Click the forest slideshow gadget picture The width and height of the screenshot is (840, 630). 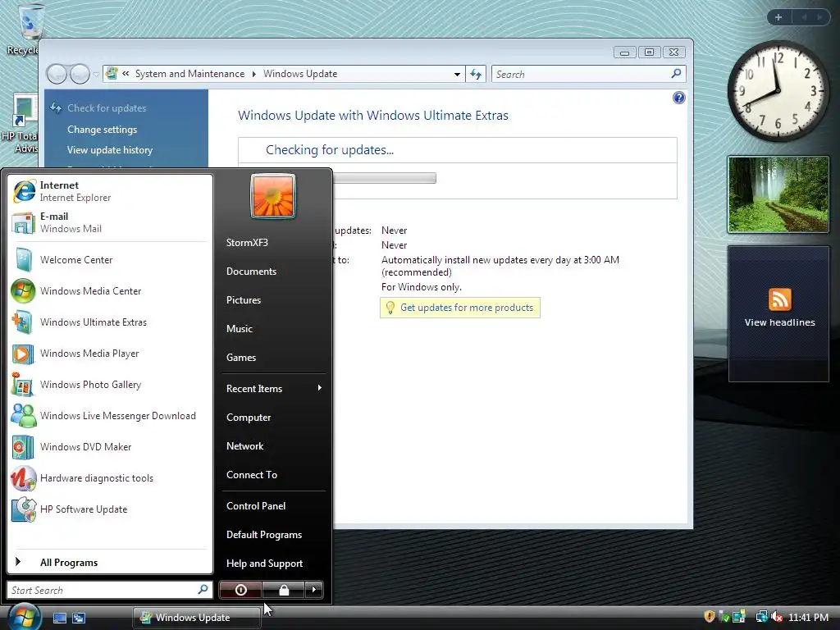click(778, 194)
